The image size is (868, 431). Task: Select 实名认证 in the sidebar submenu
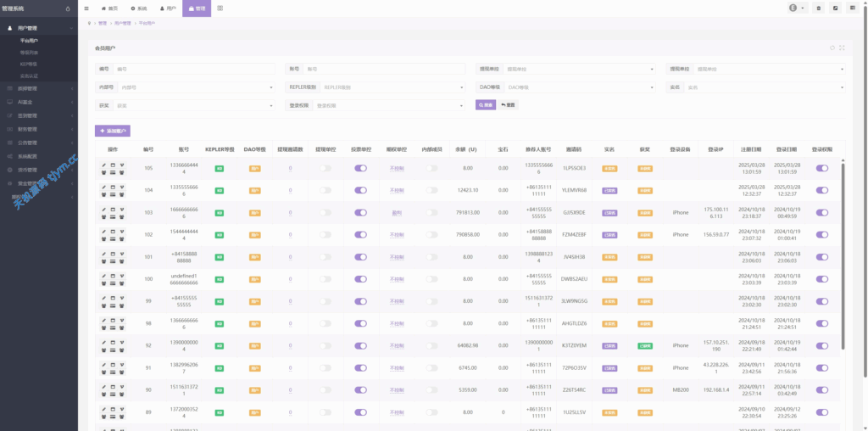pyautogui.click(x=30, y=76)
